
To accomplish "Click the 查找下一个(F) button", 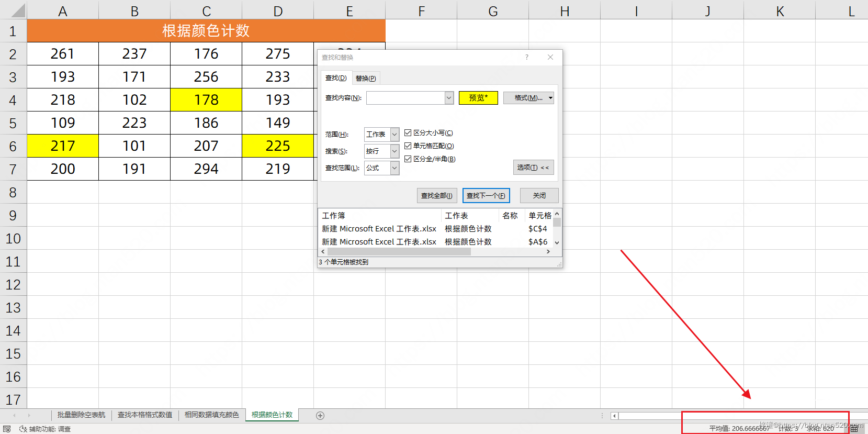I will pyautogui.click(x=486, y=196).
